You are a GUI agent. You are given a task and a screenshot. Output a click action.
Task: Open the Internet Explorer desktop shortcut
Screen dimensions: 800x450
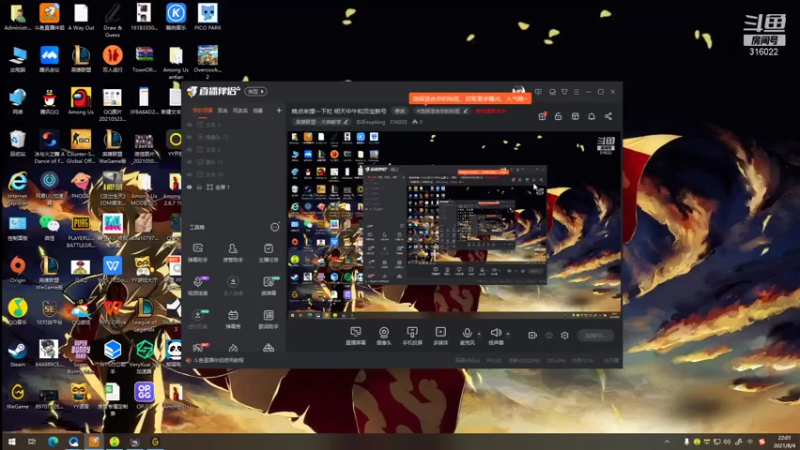[17, 185]
